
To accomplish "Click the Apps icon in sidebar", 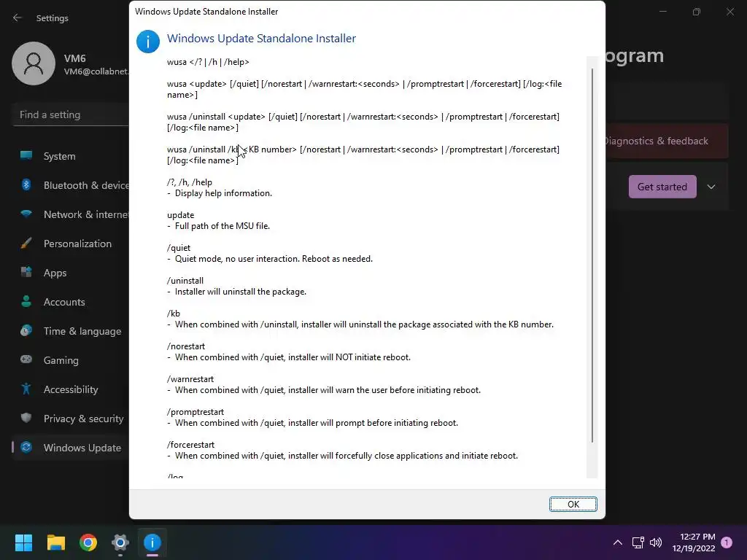I will [26, 273].
